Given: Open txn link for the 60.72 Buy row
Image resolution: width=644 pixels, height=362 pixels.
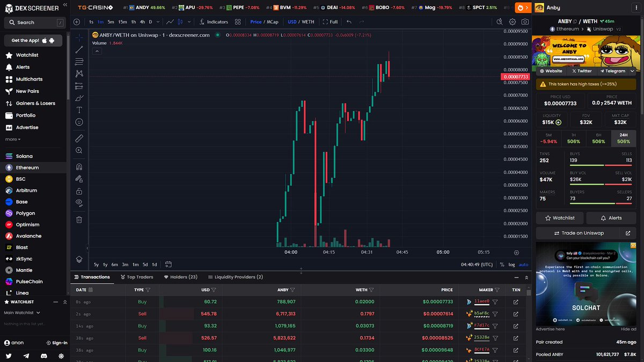Looking at the screenshot, I should tap(516, 302).
